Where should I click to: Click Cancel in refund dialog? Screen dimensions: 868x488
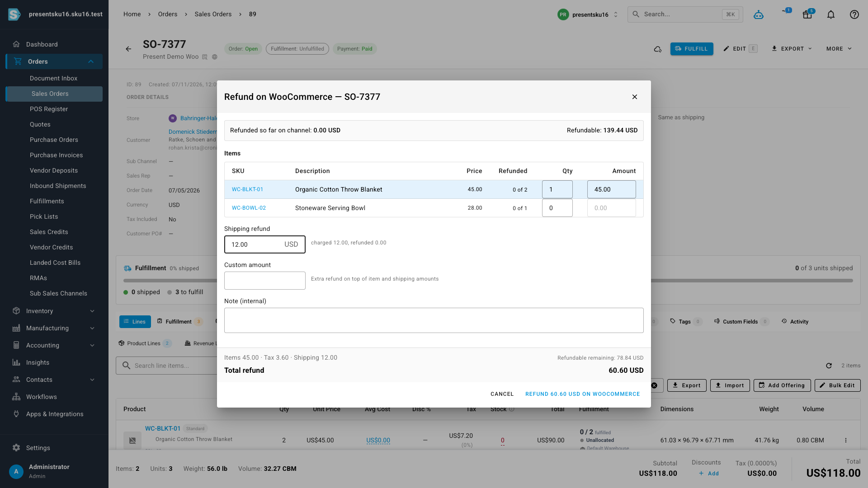[x=502, y=394]
